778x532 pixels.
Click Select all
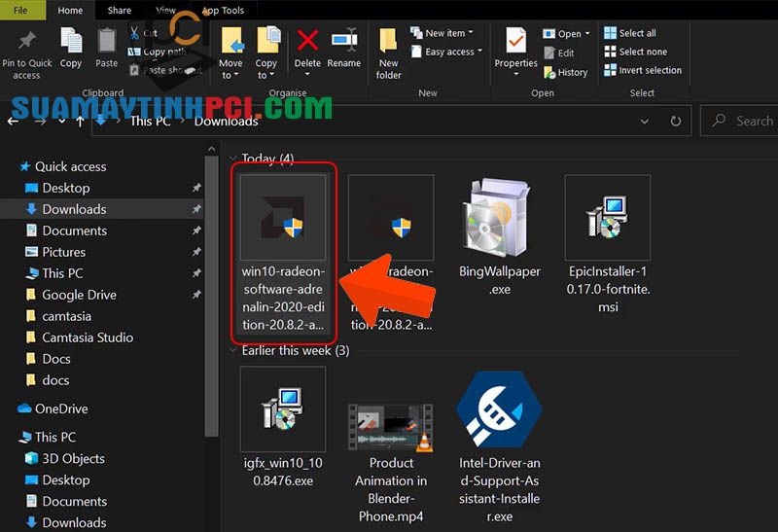click(x=630, y=33)
